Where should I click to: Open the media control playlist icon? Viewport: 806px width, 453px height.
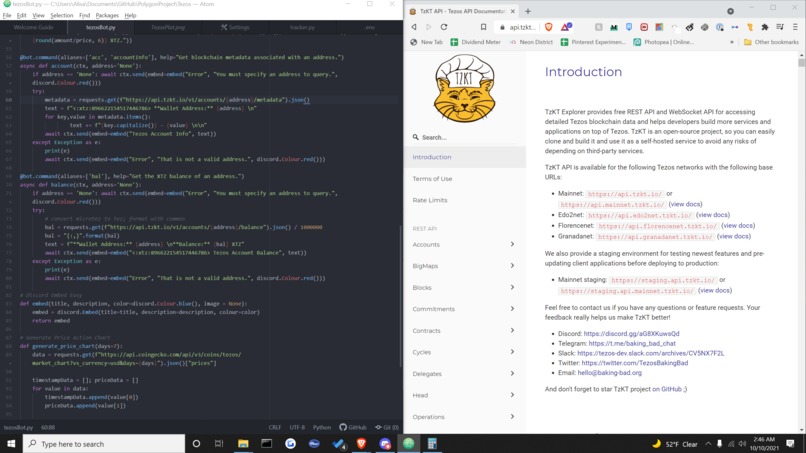(780, 27)
